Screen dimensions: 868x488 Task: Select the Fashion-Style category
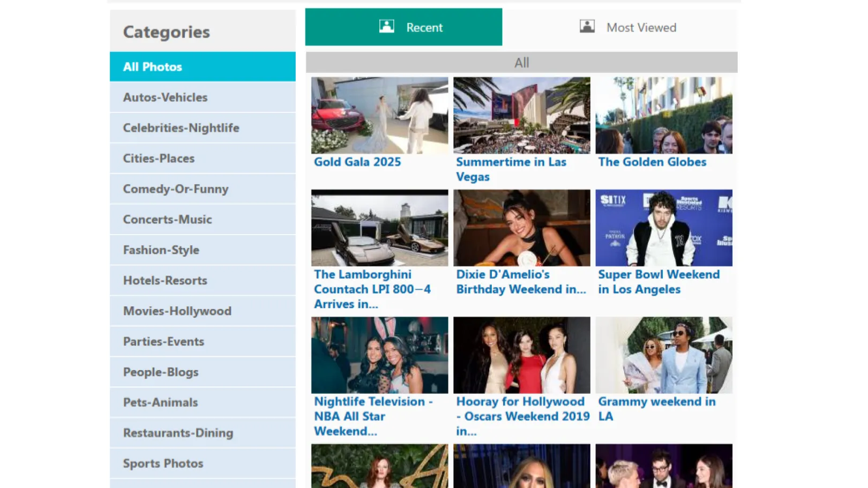[203, 250]
